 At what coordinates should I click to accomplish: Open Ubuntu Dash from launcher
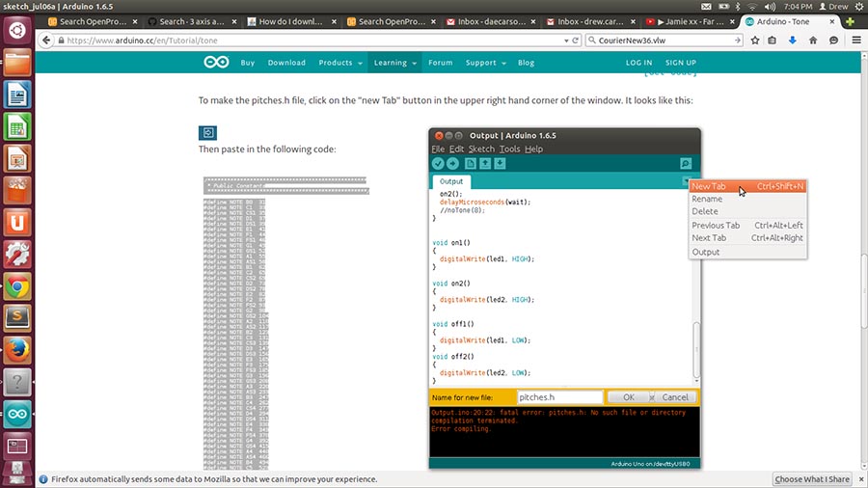[x=17, y=30]
